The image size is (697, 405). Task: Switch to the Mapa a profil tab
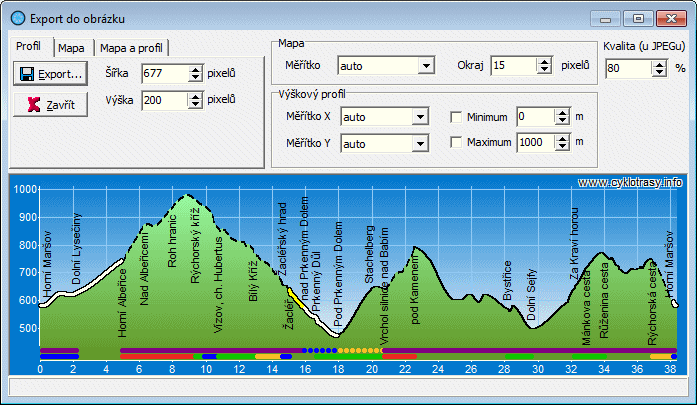click(x=131, y=48)
